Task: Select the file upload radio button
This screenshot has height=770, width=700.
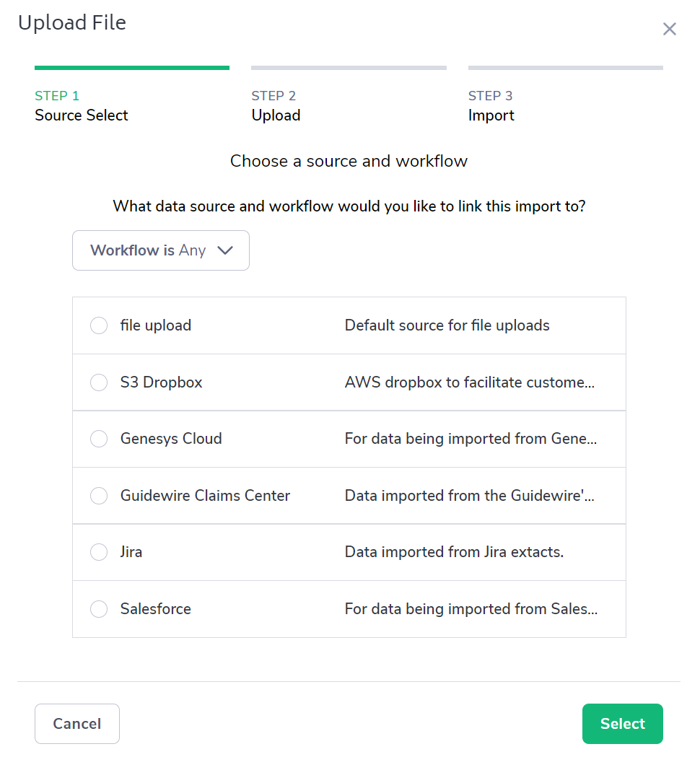Action: [99, 325]
